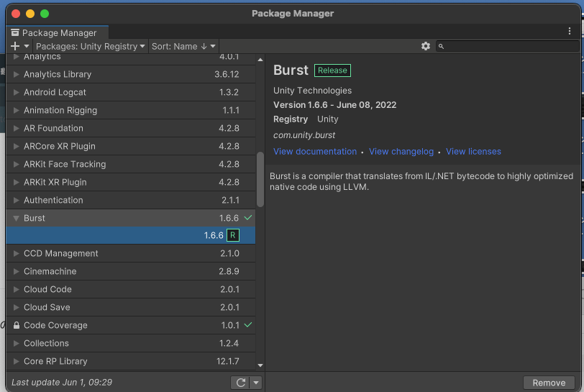Click the package search field
The width and height of the screenshot is (584, 392).
pos(508,46)
